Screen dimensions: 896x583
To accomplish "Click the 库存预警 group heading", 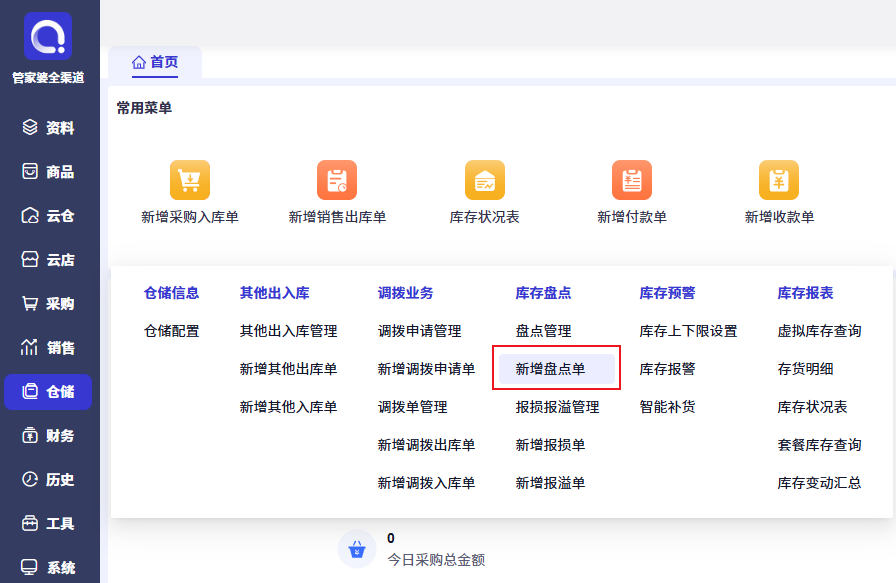I will coord(667,293).
